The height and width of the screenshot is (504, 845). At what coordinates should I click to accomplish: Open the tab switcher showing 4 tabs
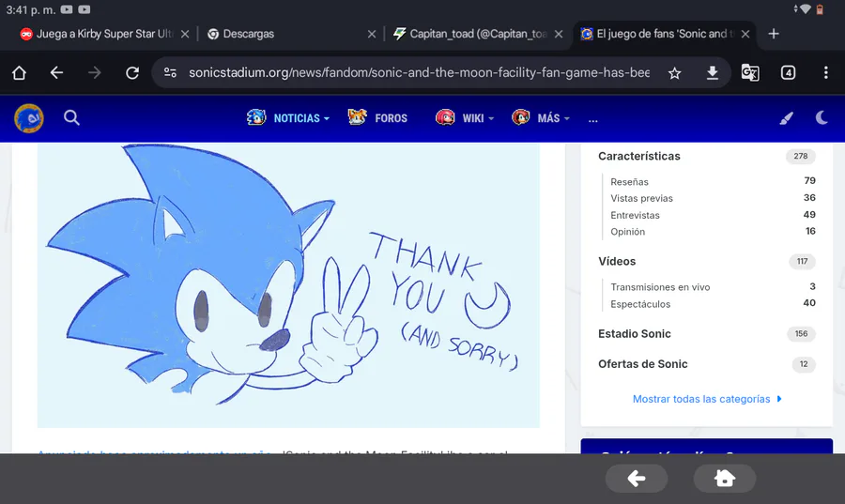pyautogui.click(x=788, y=72)
